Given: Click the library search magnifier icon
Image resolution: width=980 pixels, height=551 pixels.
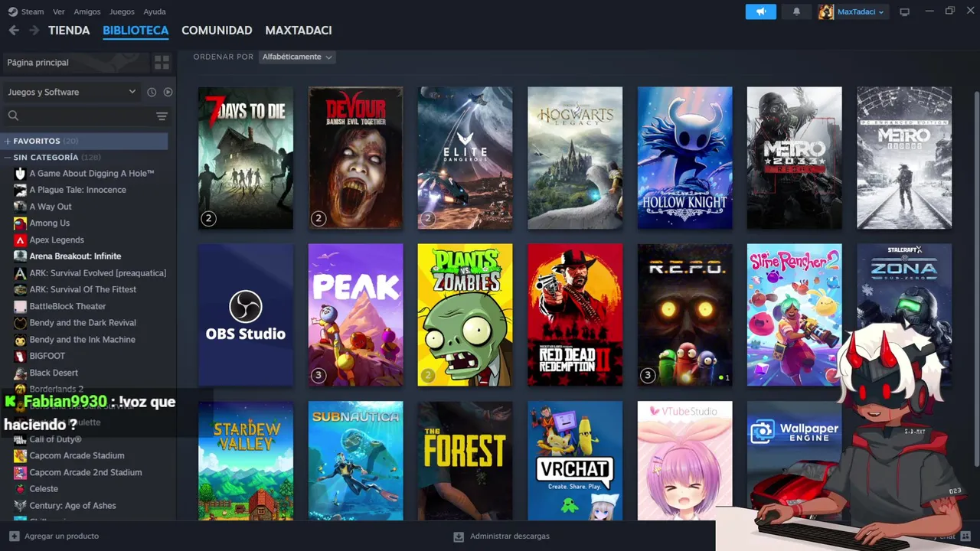Looking at the screenshot, I should coord(13,116).
